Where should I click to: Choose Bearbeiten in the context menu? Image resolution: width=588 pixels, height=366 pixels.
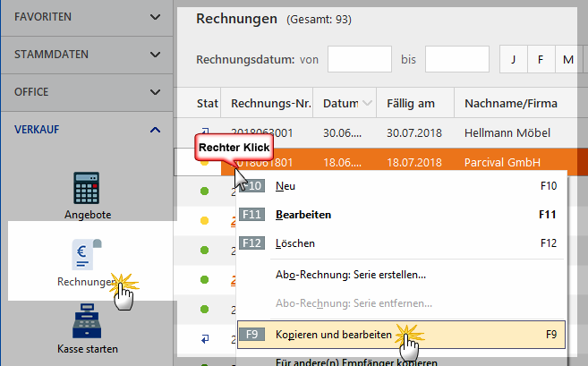[401, 215]
